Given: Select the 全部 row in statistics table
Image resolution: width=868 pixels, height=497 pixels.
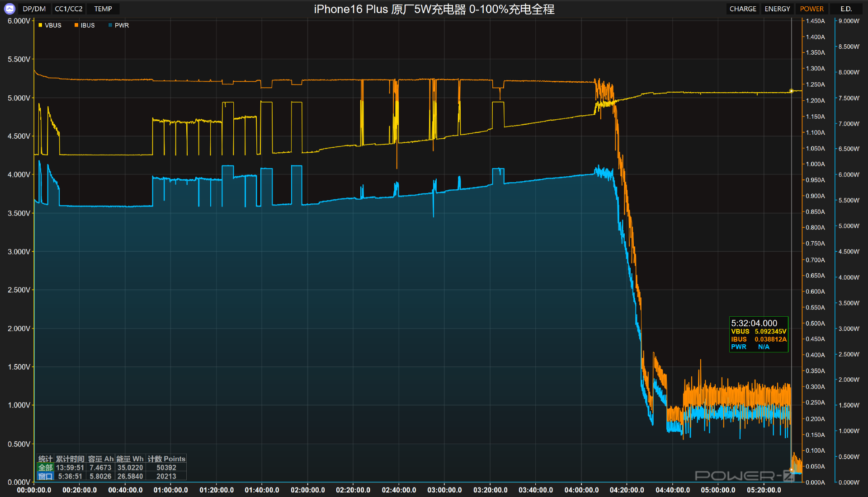Looking at the screenshot, I should tap(112, 468).
